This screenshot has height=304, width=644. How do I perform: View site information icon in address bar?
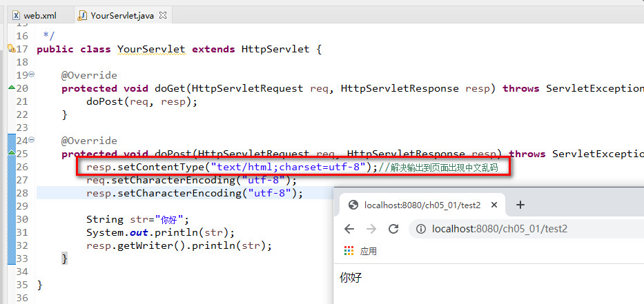tap(421, 229)
